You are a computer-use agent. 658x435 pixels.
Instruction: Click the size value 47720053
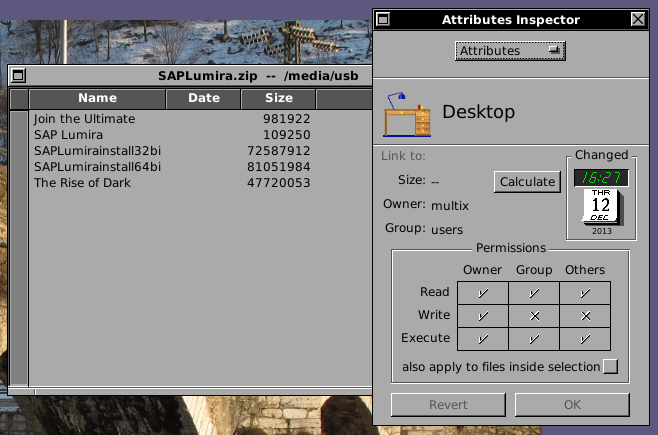(279, 182)
